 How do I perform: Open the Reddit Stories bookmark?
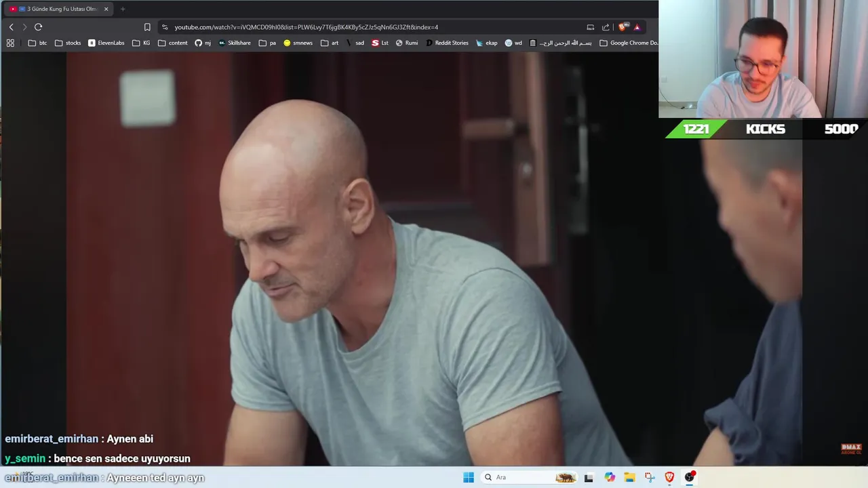448,43
